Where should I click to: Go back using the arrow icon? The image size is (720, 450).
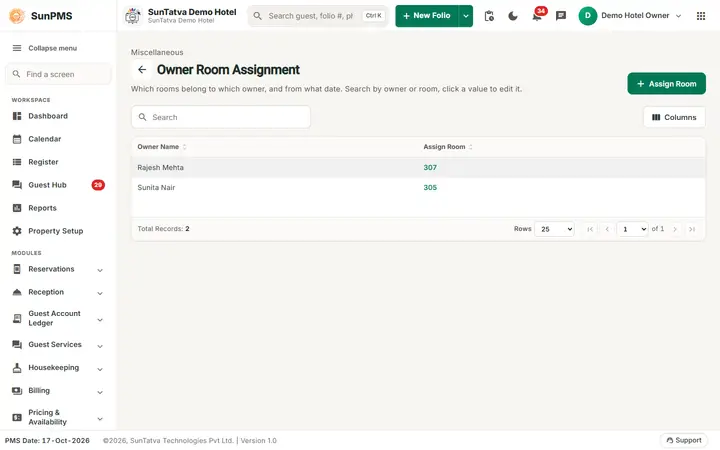tap(142, 70)
